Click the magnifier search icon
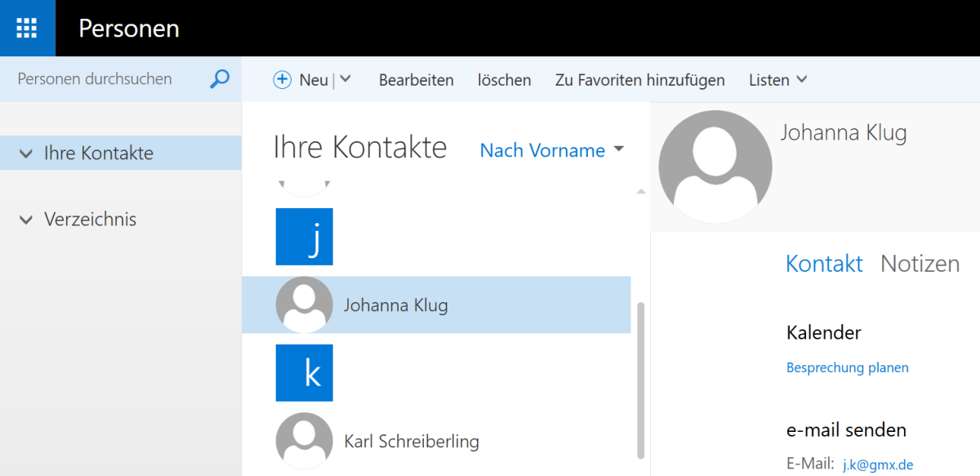This screenshot has width=980, height=476. pyautogui.click(x=219, y=79)
